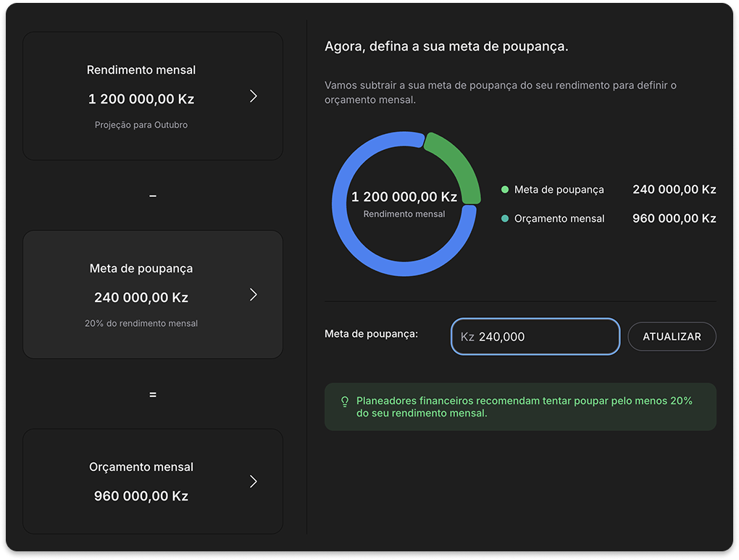Select the 20% do rendimento mensal subtitle

coord(141,323)
